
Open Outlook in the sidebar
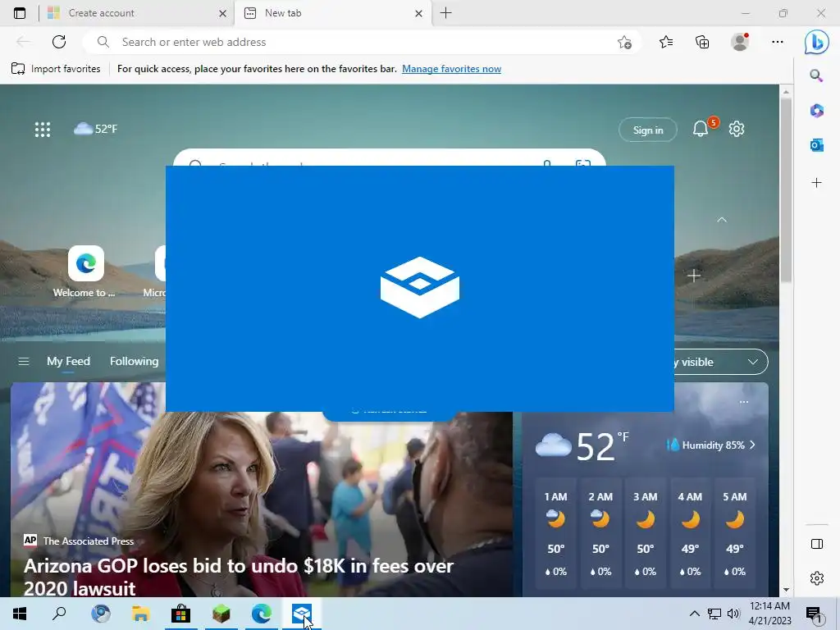pyautogui.click(x=816, y=145)
